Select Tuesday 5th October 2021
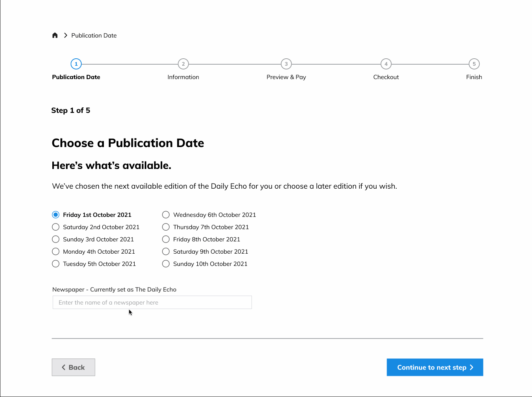Screen dimensions: 532x397 pos(56,264)
